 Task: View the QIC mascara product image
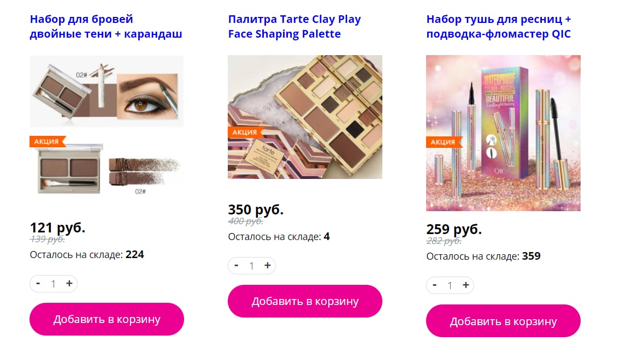pyautogui.click(x=503, y=133)
